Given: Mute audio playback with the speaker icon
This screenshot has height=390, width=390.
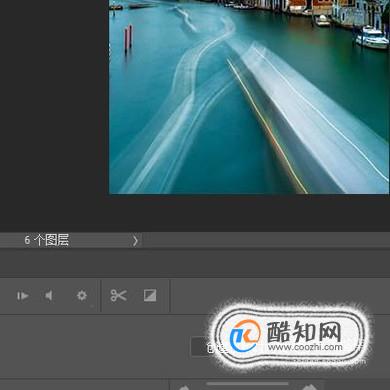Looking at the screenshot, I should pos(49,296).
